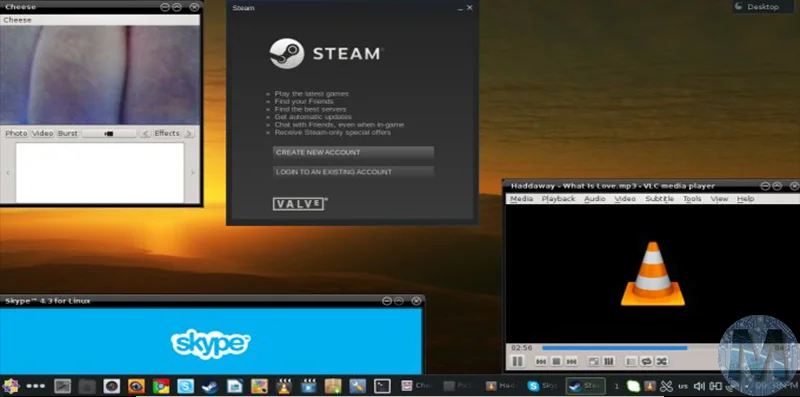This screenshot has width=800, height=397.
Task: Skip to previous track in VLC
Action: [x=541, y=361]
